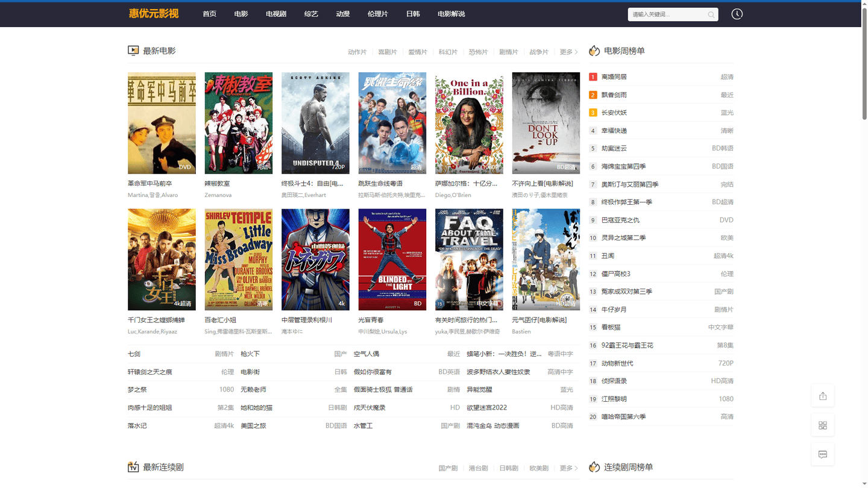The height and width of the screenshot is (488, 868).
Task: Filter by 战争片 category
Action: [x=539, y=52]
